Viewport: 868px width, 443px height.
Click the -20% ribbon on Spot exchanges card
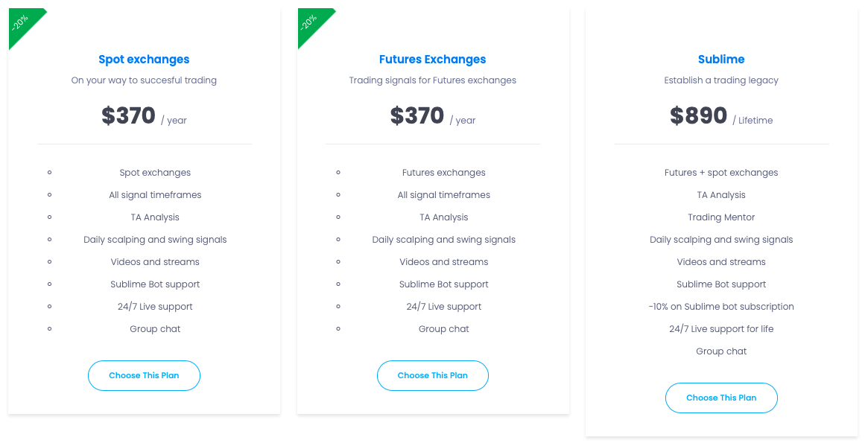pos(21,22)
